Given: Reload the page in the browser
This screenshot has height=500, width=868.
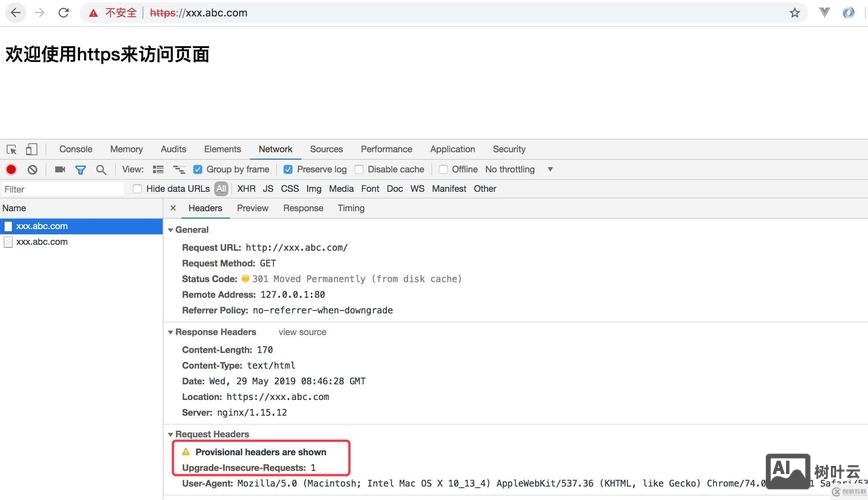Looking at the screenshot, I should click(x=64, y=13).
